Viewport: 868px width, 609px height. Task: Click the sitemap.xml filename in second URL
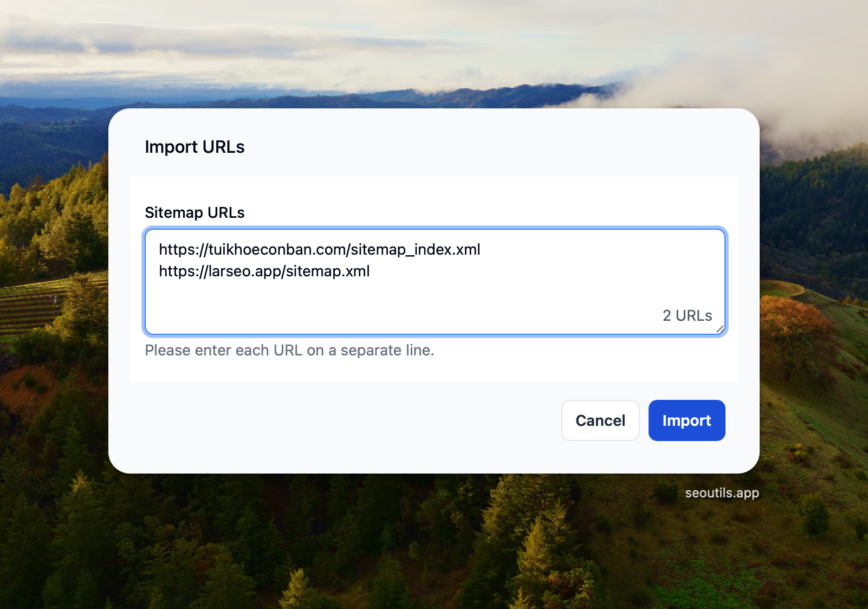pos(328,271)
